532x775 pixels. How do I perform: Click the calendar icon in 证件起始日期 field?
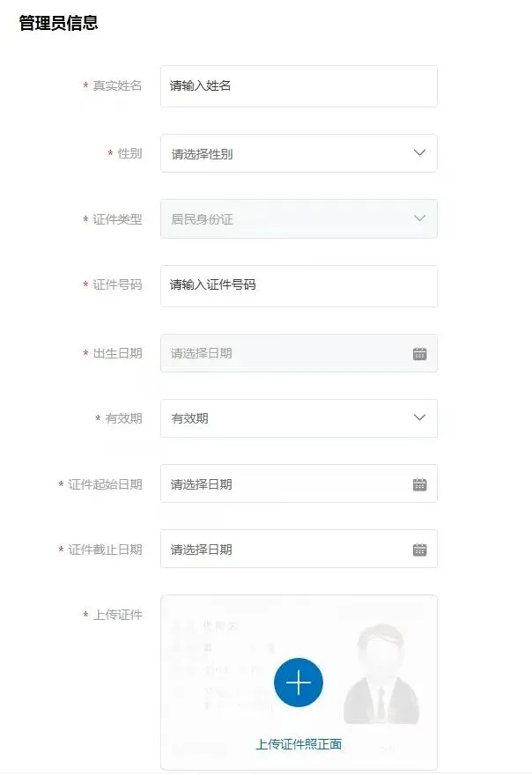419,484
